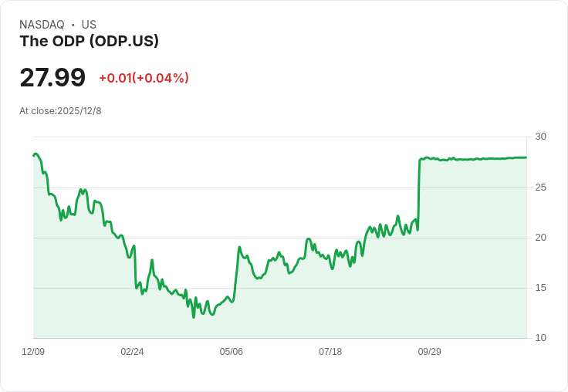The width and height of the screenshot is (568, 392).
Task: Click the price change +0.01(+0.04%)
Action: click(144, 78)
